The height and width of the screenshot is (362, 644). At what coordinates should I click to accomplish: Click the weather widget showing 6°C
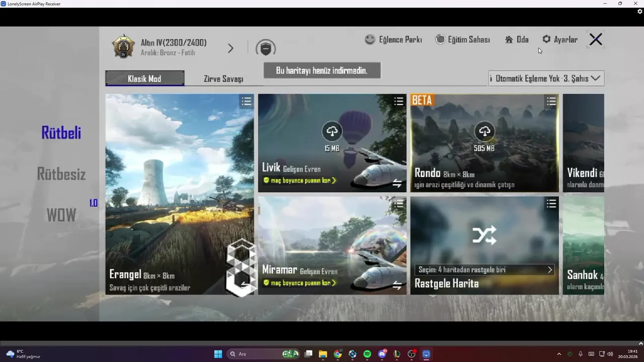coord(23,354)
